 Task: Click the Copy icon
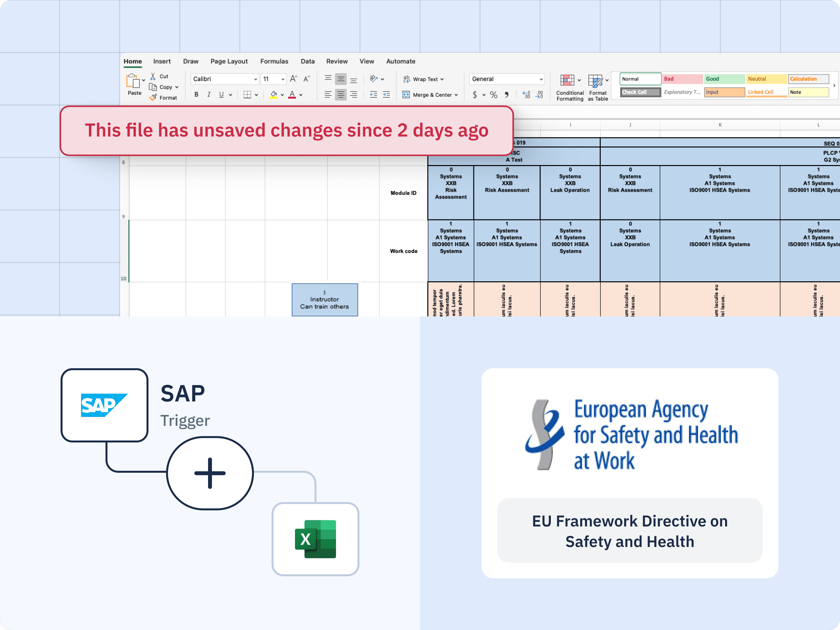(x=153, y=87)
